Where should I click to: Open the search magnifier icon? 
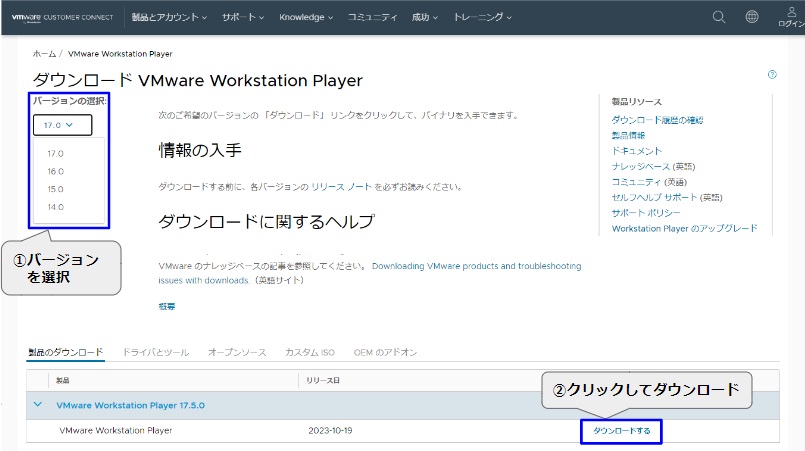point(719,17)
